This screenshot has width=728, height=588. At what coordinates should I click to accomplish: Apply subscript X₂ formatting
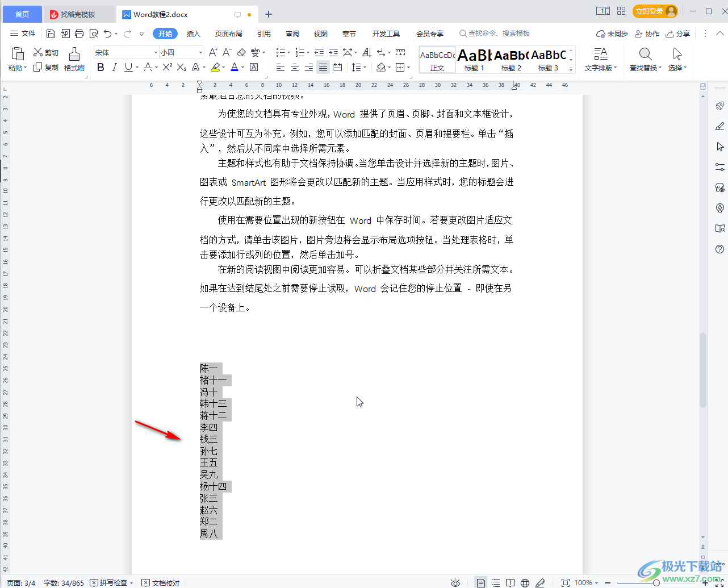[x=181, y=67]
